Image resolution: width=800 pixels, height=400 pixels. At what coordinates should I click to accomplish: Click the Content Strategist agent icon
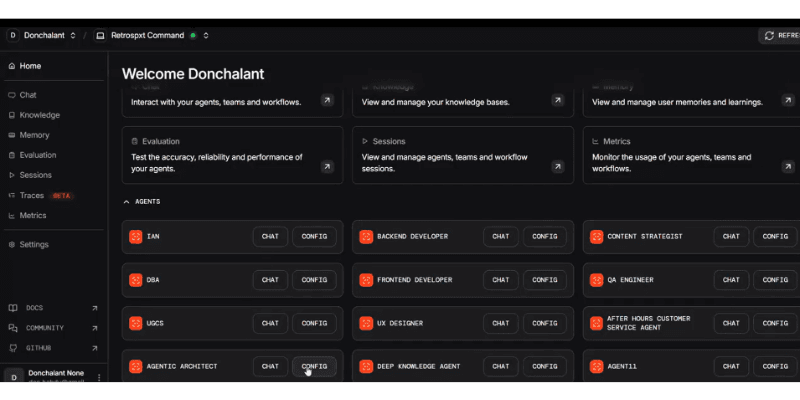596,237
